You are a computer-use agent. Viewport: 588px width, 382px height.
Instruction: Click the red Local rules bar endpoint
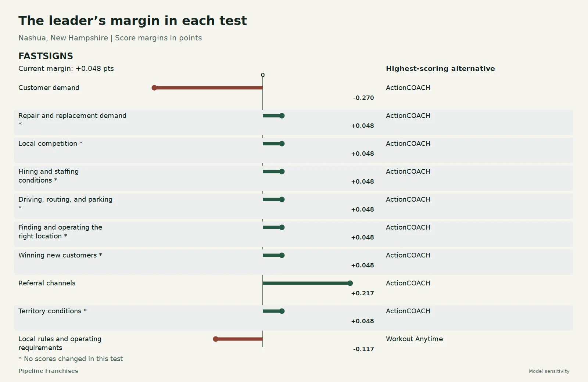(216, 339)
